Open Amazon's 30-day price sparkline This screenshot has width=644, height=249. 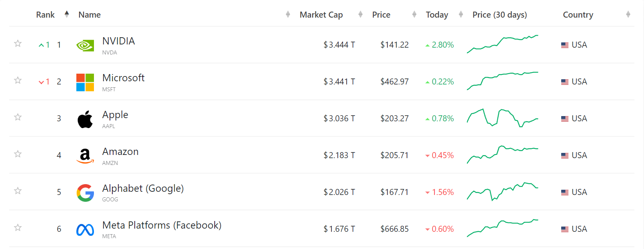tap(502, 155)
